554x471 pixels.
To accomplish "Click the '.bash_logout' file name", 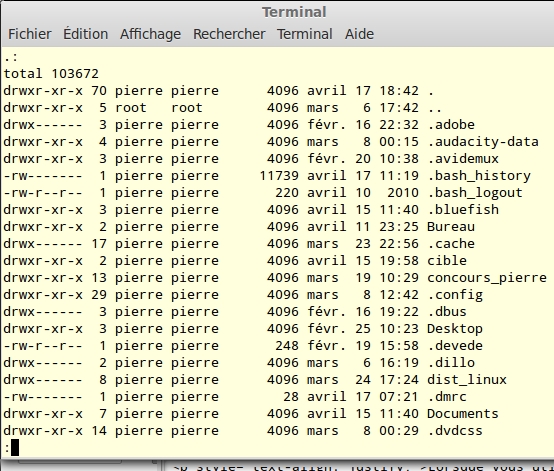I will point(475,193).
